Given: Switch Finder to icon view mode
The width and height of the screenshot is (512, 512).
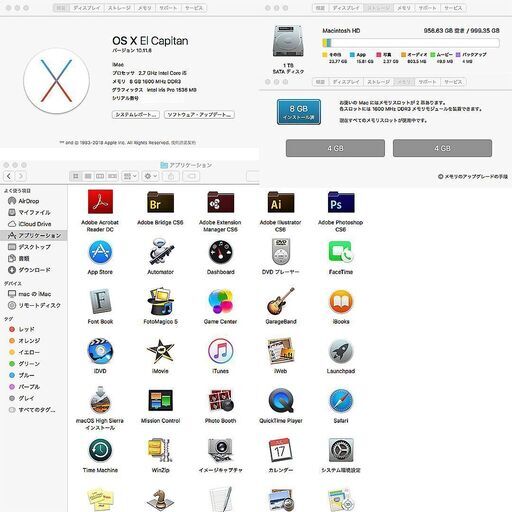Looking at the screenshot, I should [x=76, y=176].
